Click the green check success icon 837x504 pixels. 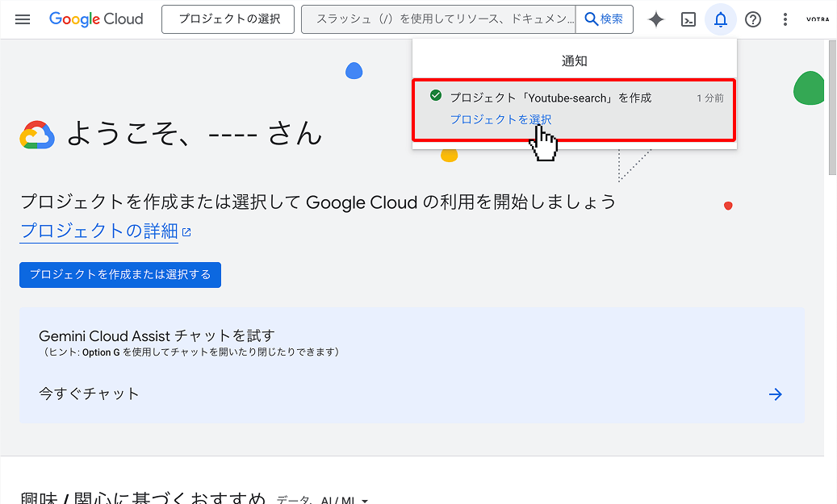[436, 95]
